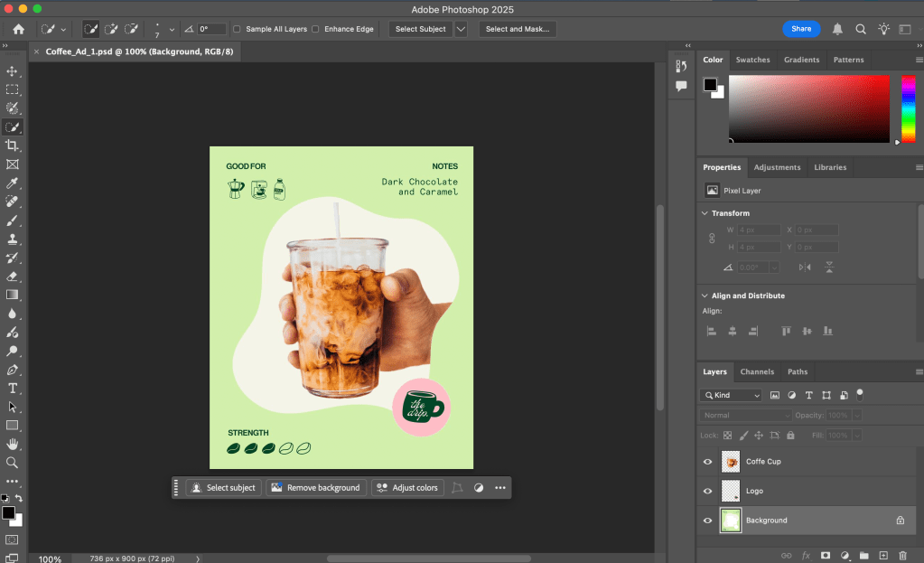The height and width of the screenshot is (563, 924).
Task: Select the Logo layer thumbnail
Action: click(730, 491)
